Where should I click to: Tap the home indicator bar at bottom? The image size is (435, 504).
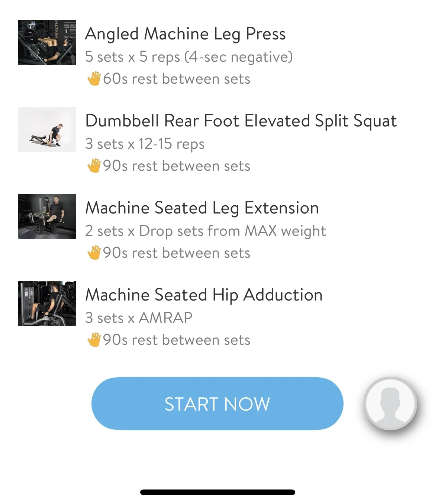click(x=217, y=492)
